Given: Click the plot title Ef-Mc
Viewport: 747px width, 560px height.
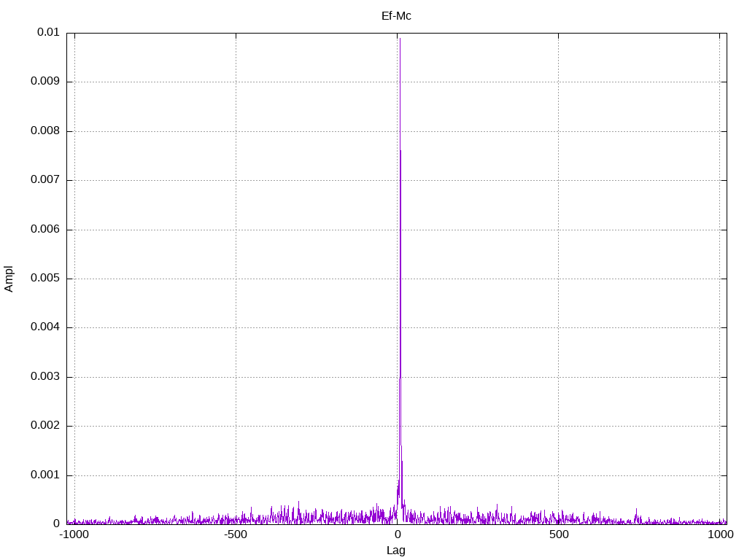Looking at the screenshot, I should pyautogui.click(x=396, y=16).
